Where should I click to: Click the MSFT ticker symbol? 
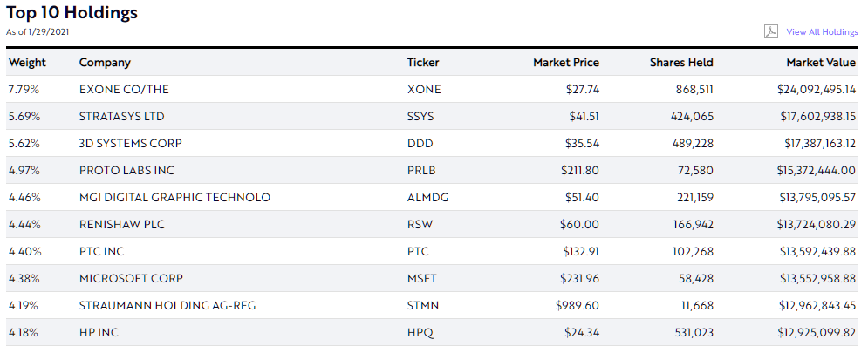[422, 278]
